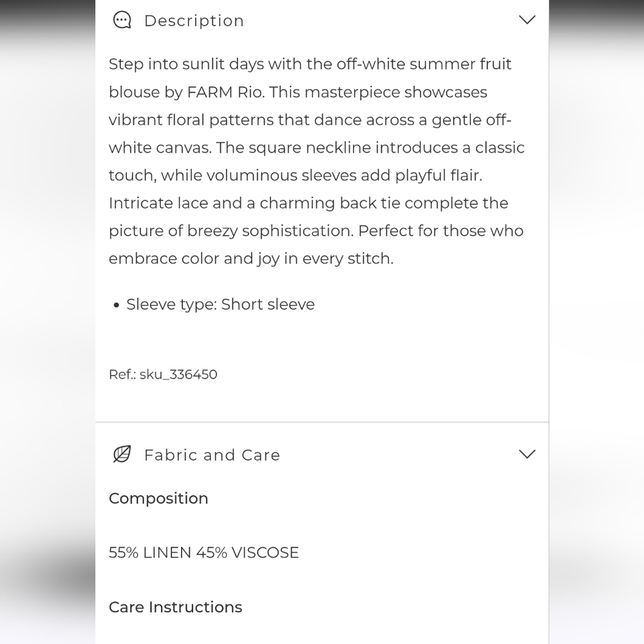Click the Sleeve type: Short sleeve bullet
644x644 pixels.
[x=220, y=304]
